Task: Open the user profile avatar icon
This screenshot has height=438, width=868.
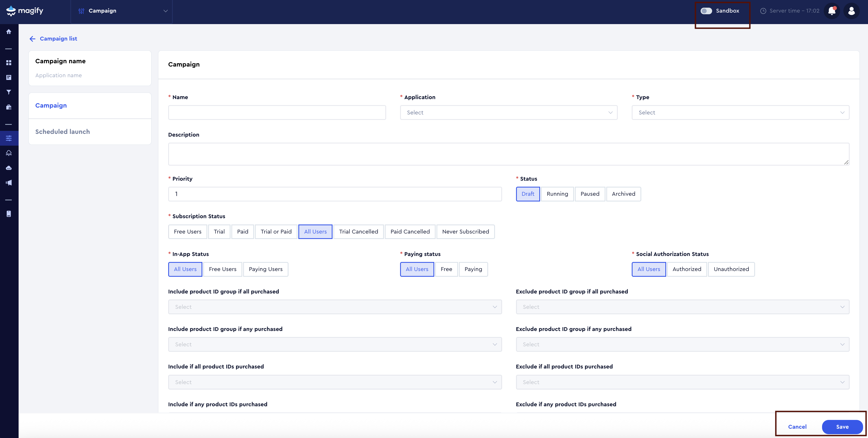Action: 851,11
